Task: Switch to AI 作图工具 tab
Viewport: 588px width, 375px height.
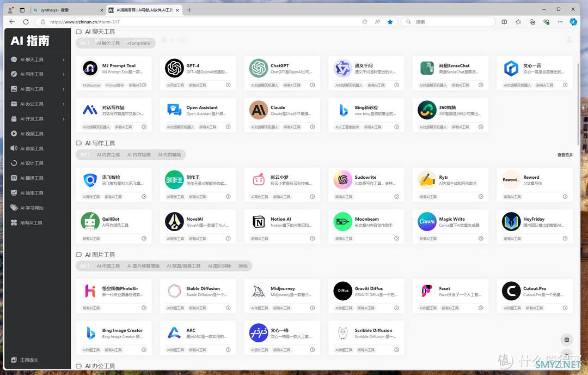Action: [x=108, y=266]
